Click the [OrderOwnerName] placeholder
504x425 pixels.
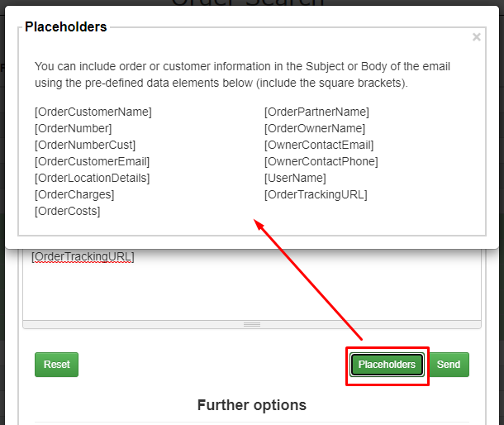(x=314, y=128)
